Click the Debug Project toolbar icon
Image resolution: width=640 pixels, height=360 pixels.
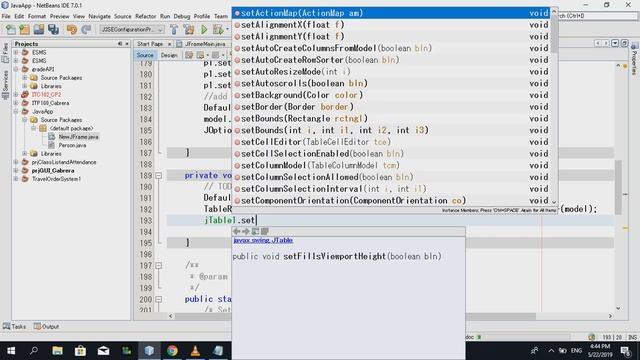pyautogui.click(x=218, y=29)
